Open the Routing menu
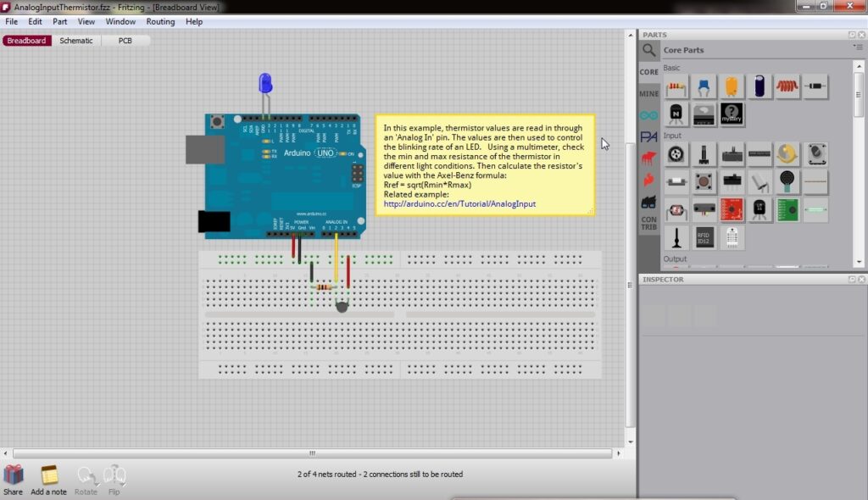The height and width of the screenshot is (500, 868). (x=160, y=21)
